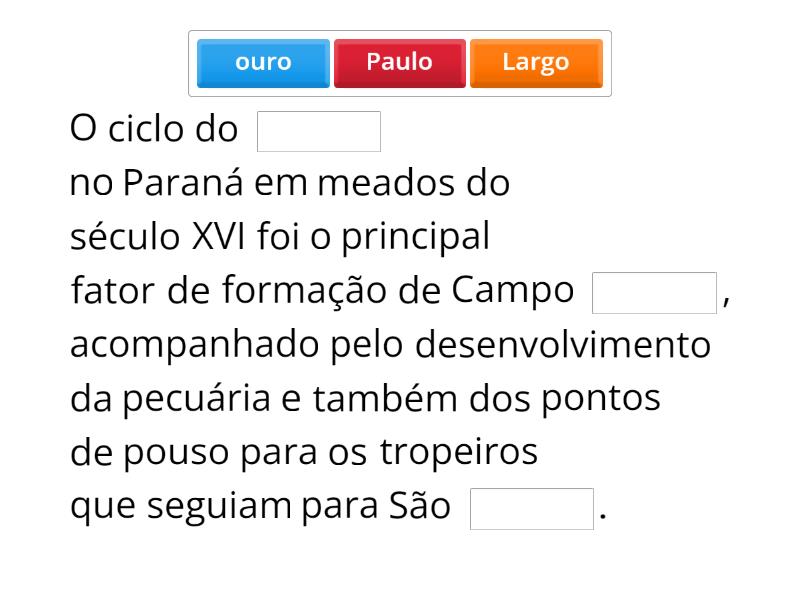Choose the orange "Largo" word tile

pos(536,63)
